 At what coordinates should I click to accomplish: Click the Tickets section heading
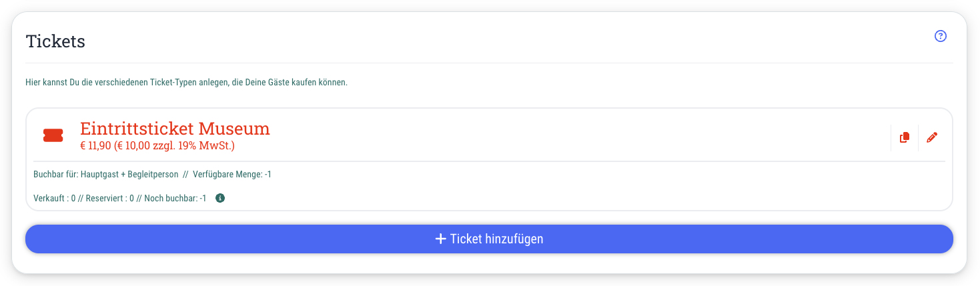pyautogui.click(x=55, y=41)
